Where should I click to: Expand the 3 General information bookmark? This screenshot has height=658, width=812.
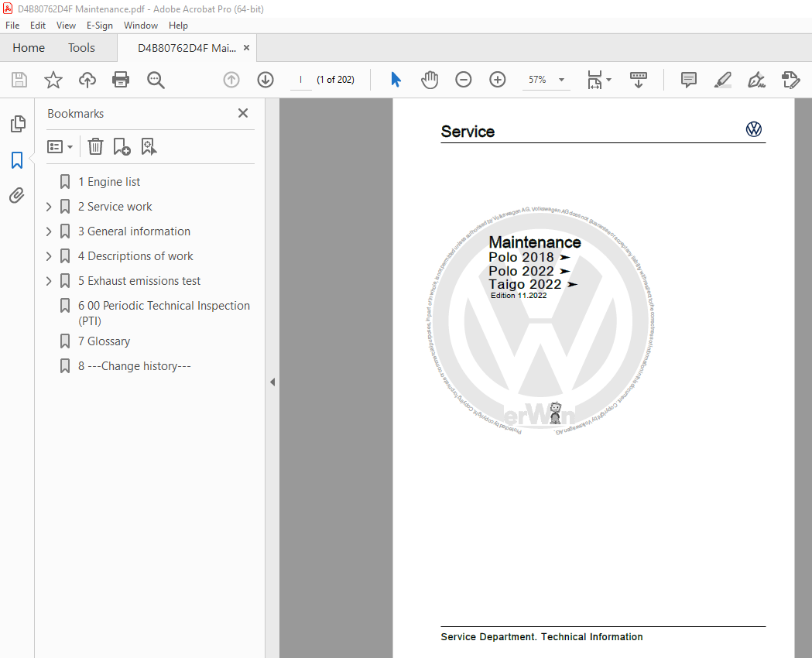click(49, 231)
